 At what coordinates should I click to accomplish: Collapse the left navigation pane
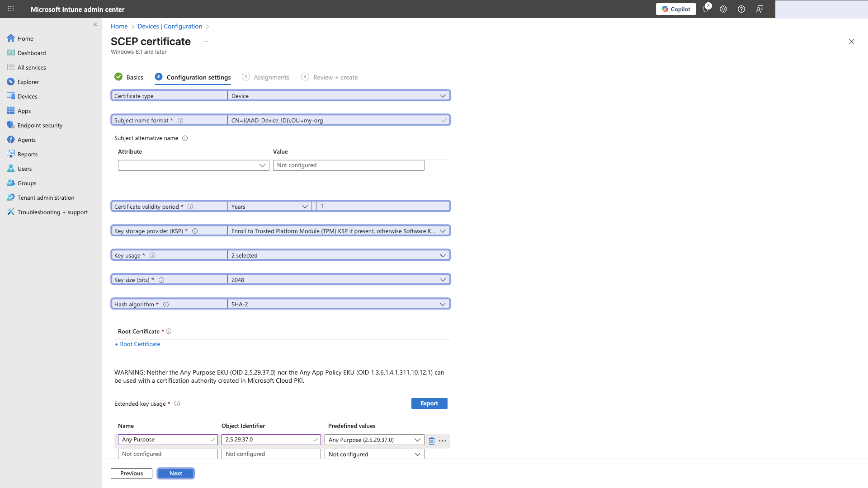(x=95, y=24)
